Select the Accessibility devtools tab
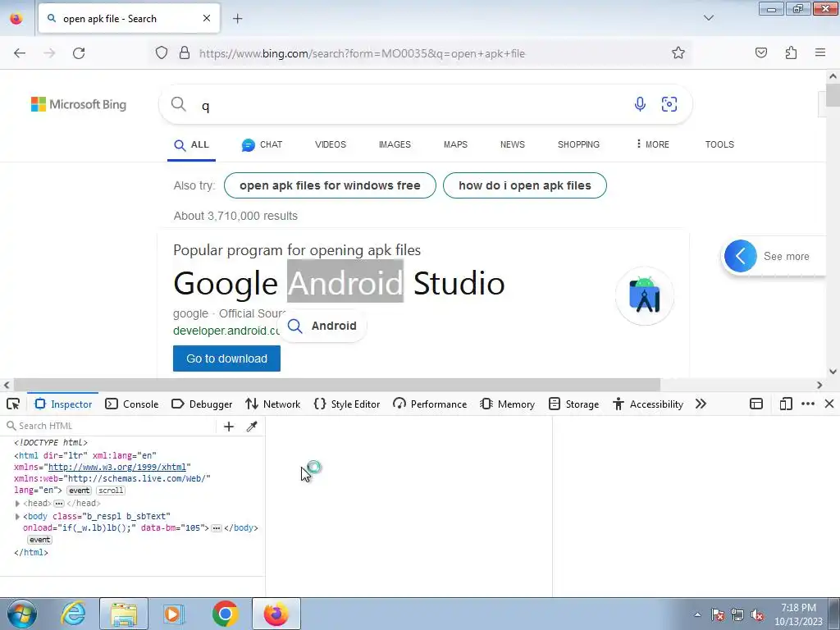 [x=648, y=404]
